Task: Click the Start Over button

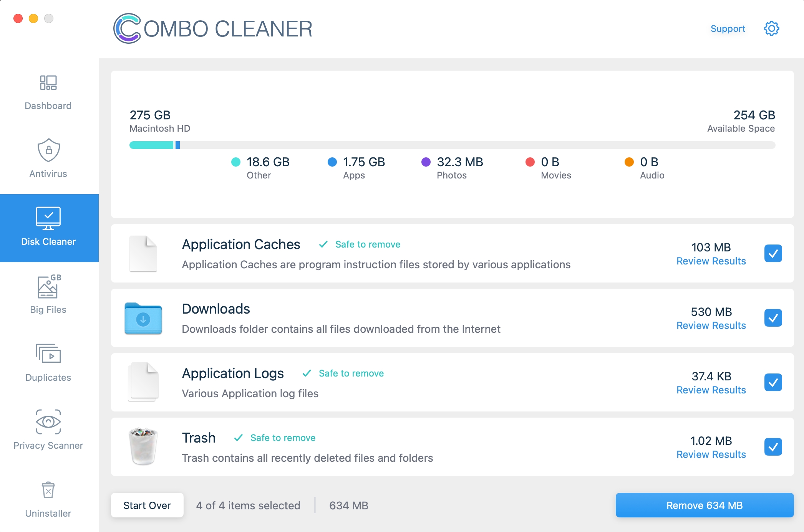Action: pyautogui.click(x=147, y=505)
